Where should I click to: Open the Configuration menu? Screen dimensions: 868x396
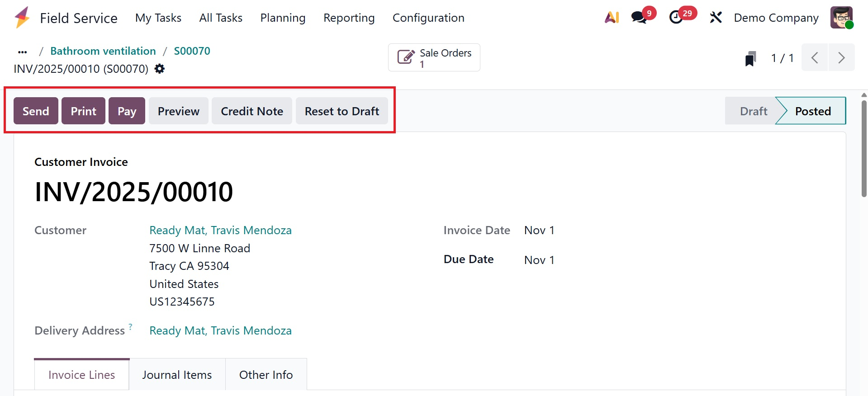point(428,18)
